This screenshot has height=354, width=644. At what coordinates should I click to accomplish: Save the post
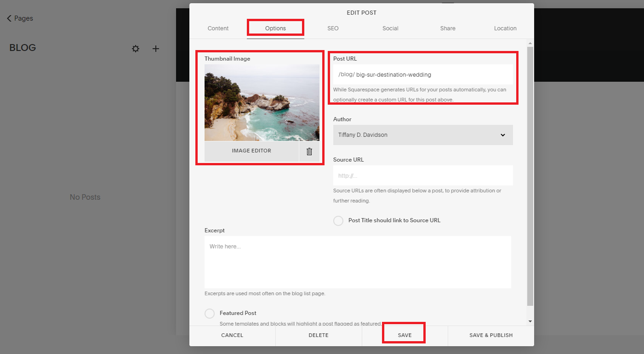click(x=404, y=335)
